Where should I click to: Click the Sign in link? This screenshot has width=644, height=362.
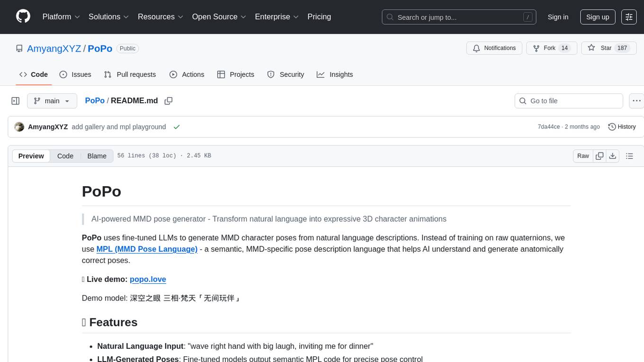[x=558, y=17]
